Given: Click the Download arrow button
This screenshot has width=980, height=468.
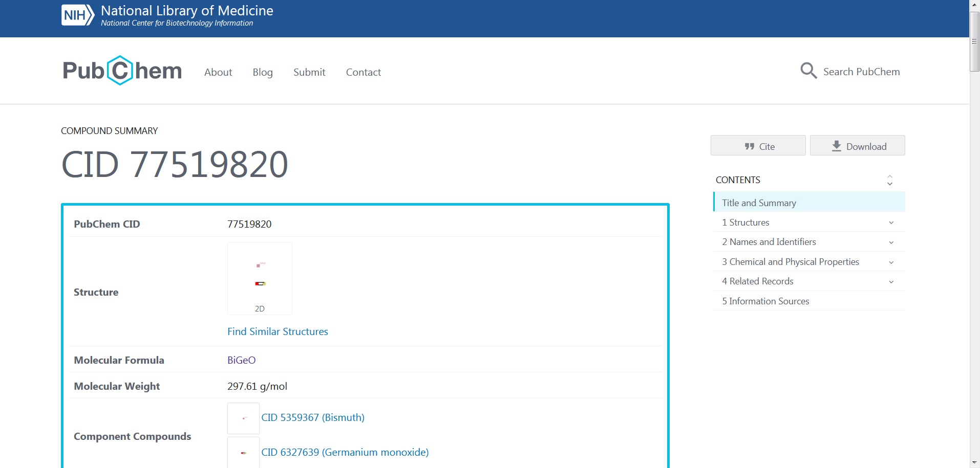Looking at the screenshot, I should tap(857, 146).
